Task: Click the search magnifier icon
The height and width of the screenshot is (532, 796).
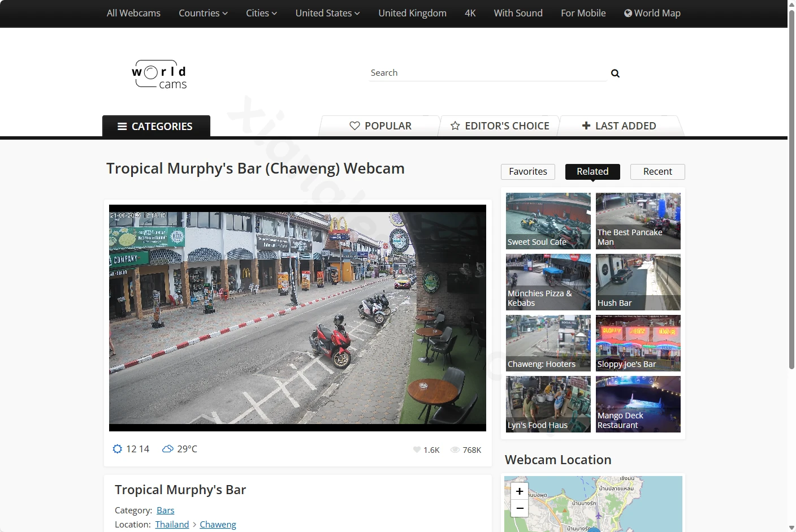Action: click(x=615, y=73)
